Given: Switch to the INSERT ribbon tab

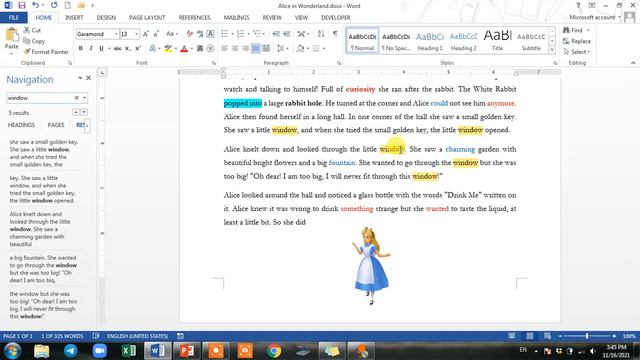Looking at the screenshot, I should coord(74,18).
